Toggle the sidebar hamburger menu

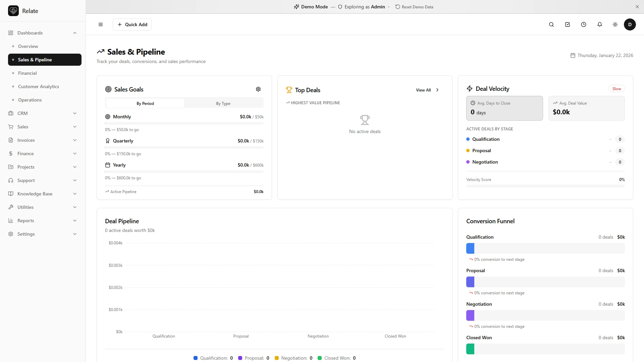101,24
